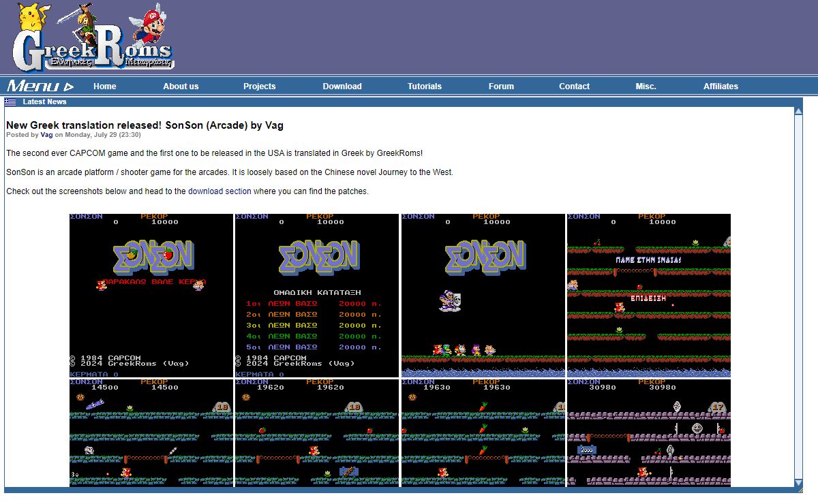The width and height of the screenshot is (818, 504).
Task: Open the About us menu item
Action: click(181, 86)
